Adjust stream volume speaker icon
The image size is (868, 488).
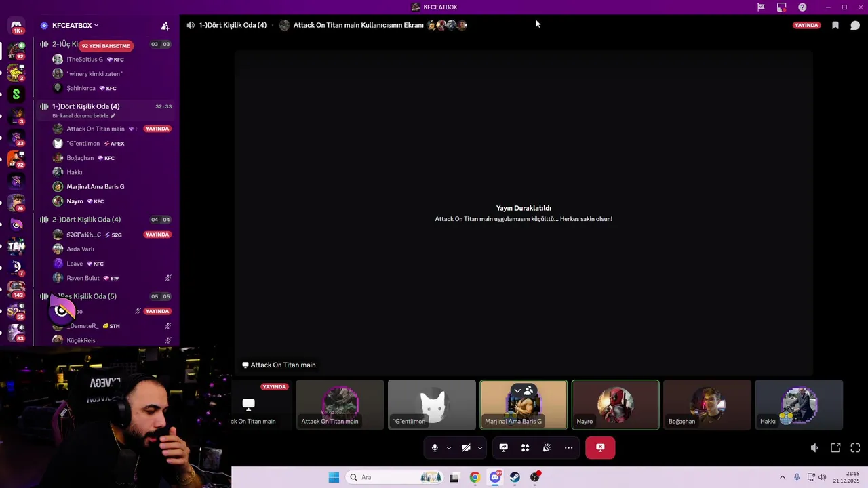[814, 448]
